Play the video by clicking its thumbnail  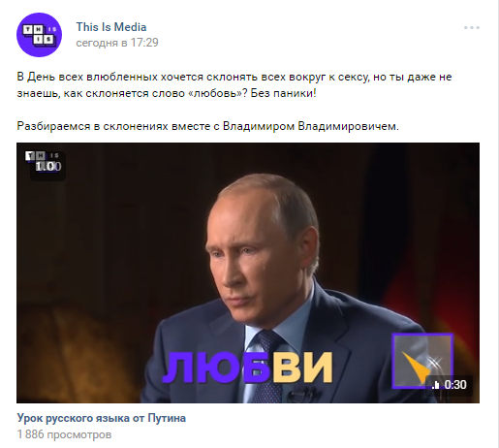click(x=248, y=272)
